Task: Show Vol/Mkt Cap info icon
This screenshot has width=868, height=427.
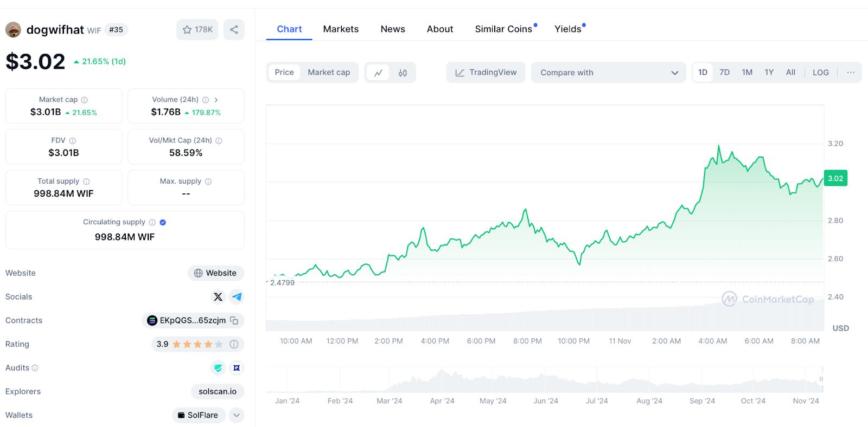Action: point(219,141)
